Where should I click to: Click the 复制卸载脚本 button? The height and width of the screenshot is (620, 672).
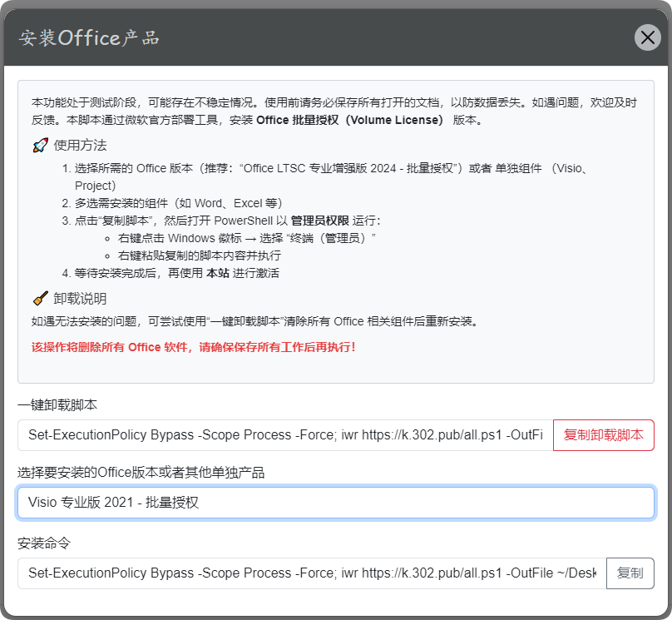click(x=604, y=435)
